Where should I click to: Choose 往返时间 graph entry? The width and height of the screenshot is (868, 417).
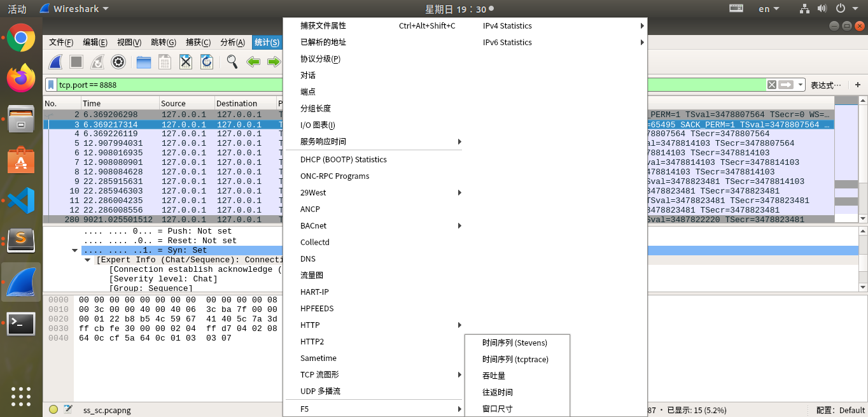[517, 392]
